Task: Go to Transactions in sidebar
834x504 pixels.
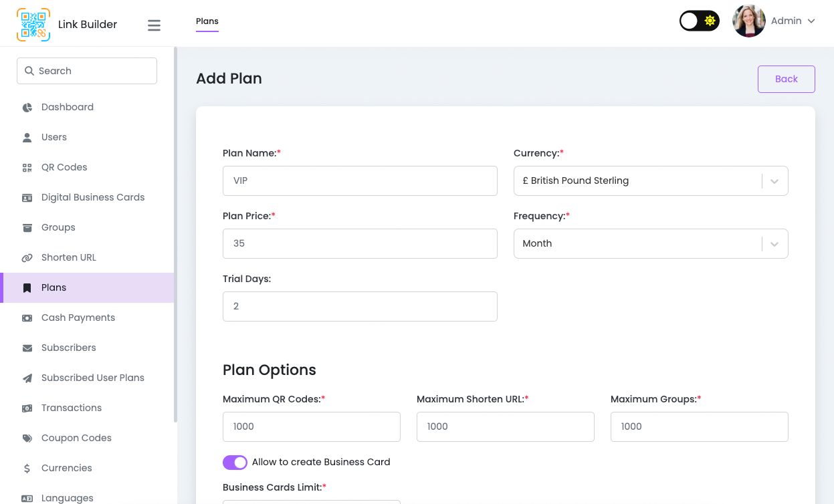Action: coord(72,408)
